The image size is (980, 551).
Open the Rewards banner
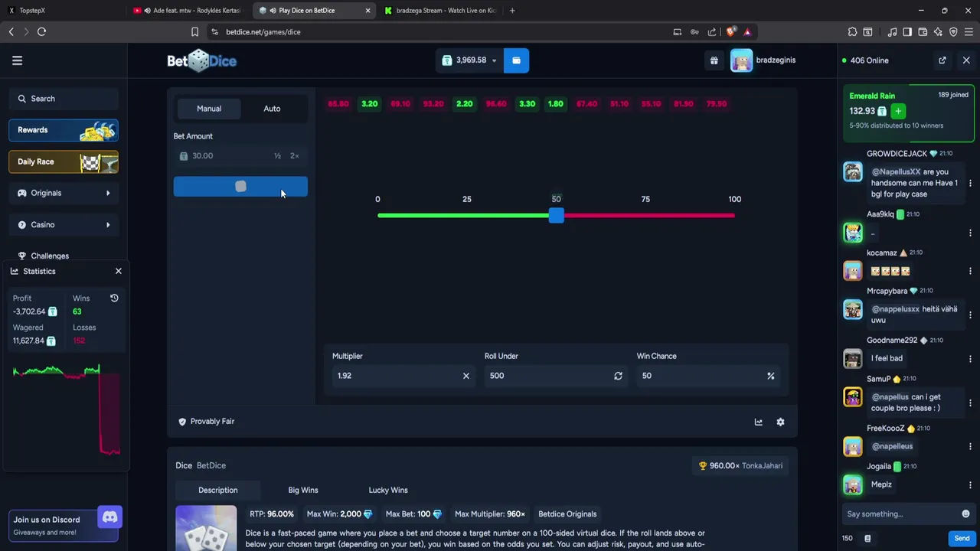tap(64, 130)
